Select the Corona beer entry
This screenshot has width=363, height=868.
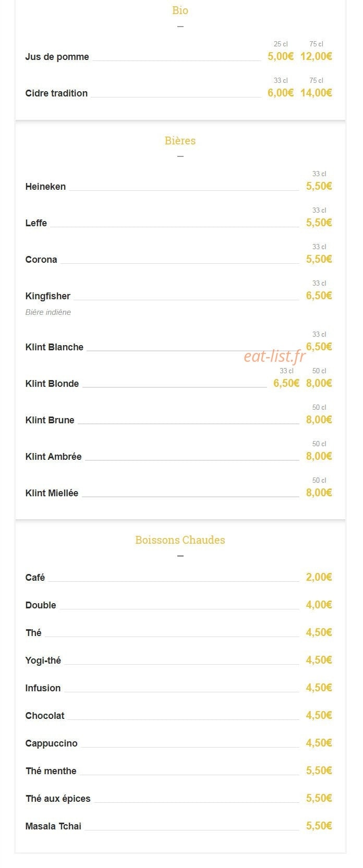point(41,260)
